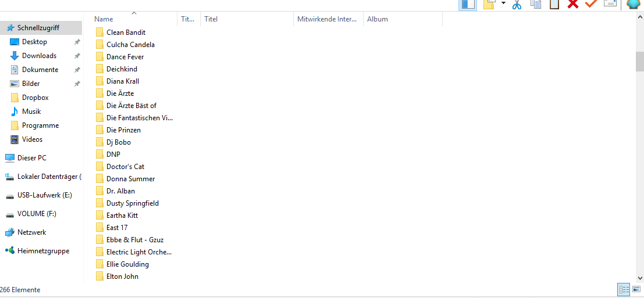644x298 pixels.
Task: Click the Netzwerk icon in the sidebar
Action: [x=10, y=232]
